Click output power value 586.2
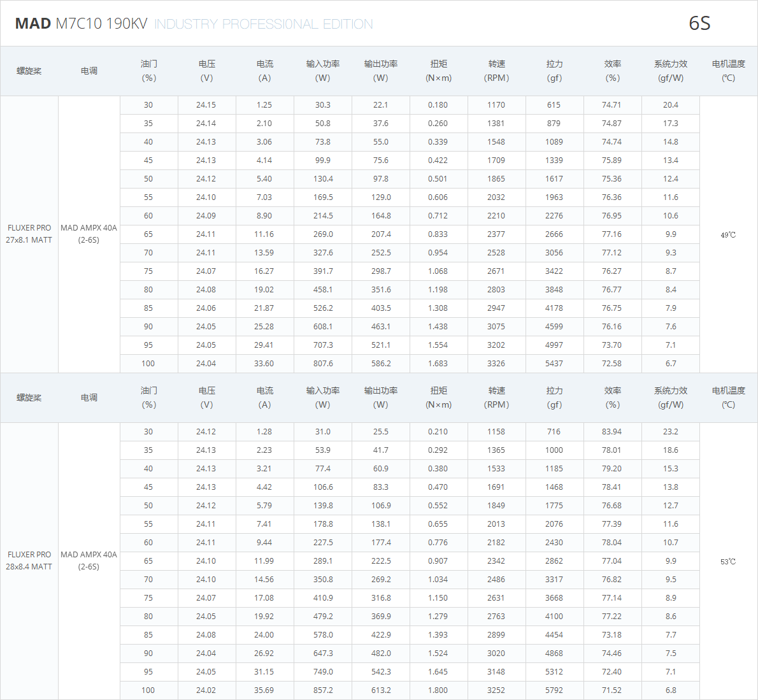 [381, 364]
